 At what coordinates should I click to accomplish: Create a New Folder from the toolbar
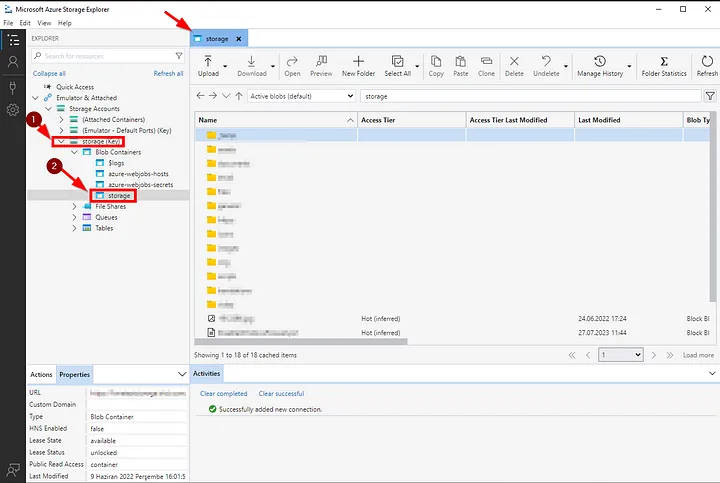(x=358, y=63)
